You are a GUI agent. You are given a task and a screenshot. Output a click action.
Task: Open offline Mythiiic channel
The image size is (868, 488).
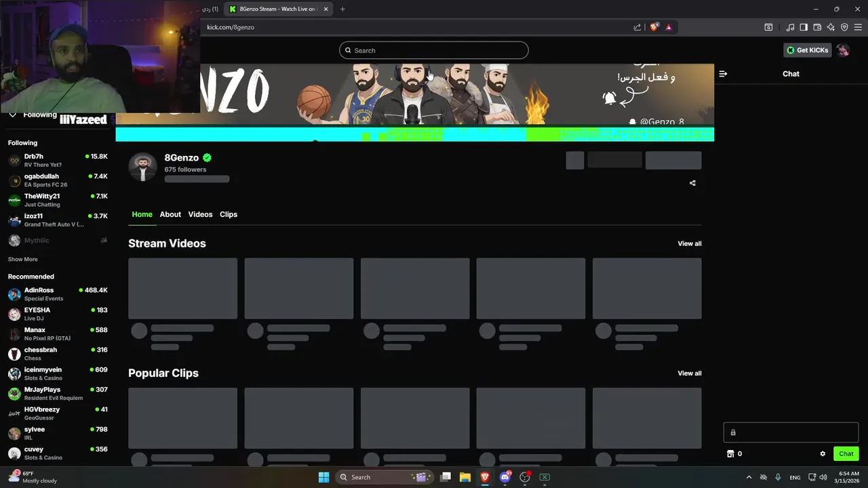(x=58, y=241)
